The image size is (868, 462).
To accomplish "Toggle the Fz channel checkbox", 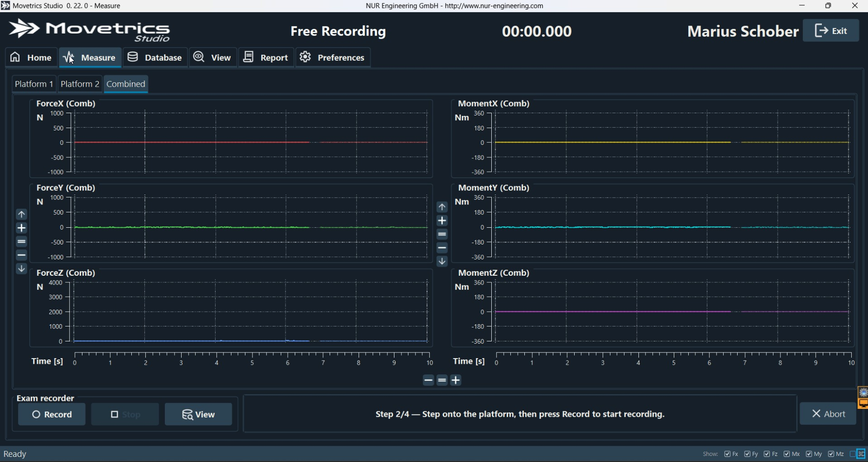I will (x=767, y=454).
